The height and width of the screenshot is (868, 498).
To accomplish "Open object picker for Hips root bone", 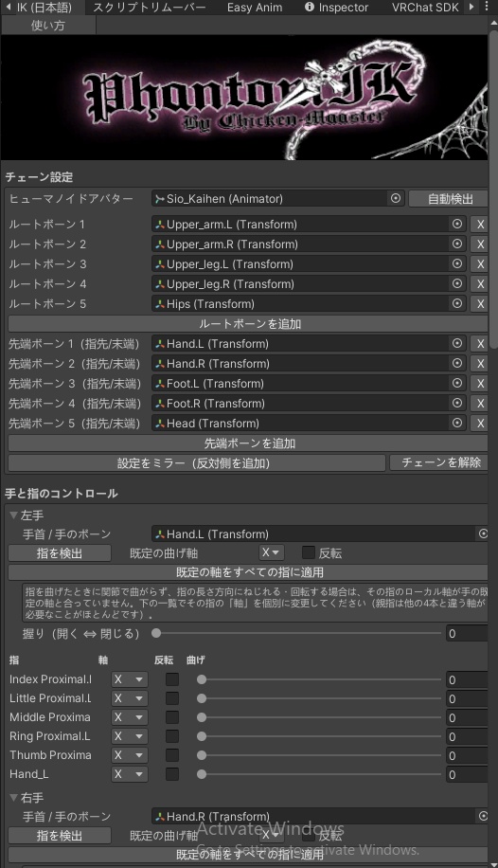I will pyautogui.click(x=457, y=303).
